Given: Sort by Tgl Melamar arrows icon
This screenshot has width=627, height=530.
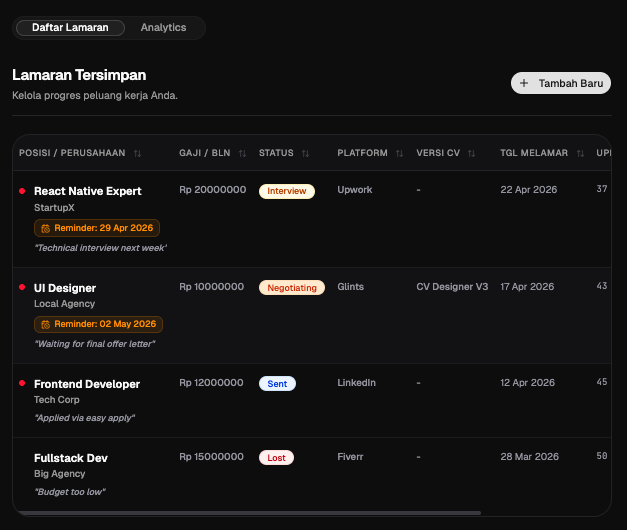Looking at the screenshot, I should click(580, 153).
